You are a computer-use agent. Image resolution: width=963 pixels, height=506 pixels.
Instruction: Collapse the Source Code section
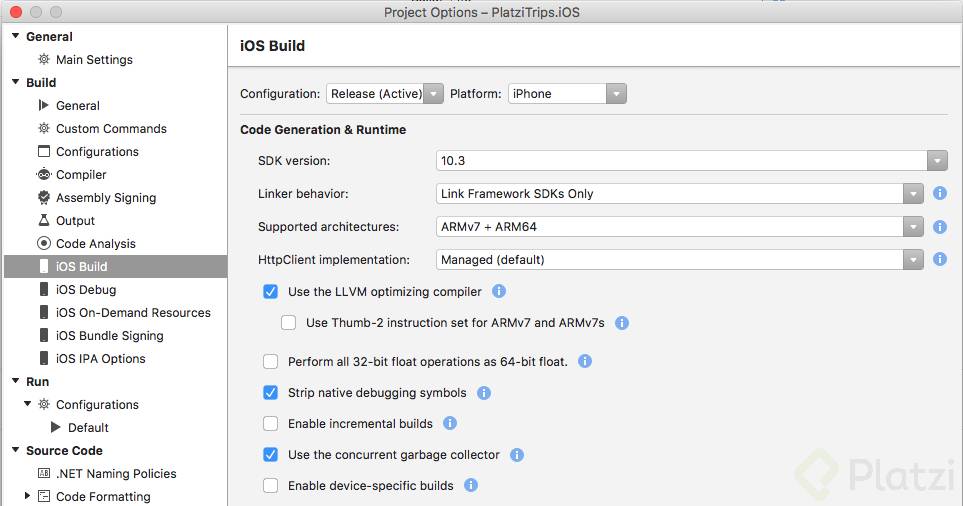click(x=16, y=450)
